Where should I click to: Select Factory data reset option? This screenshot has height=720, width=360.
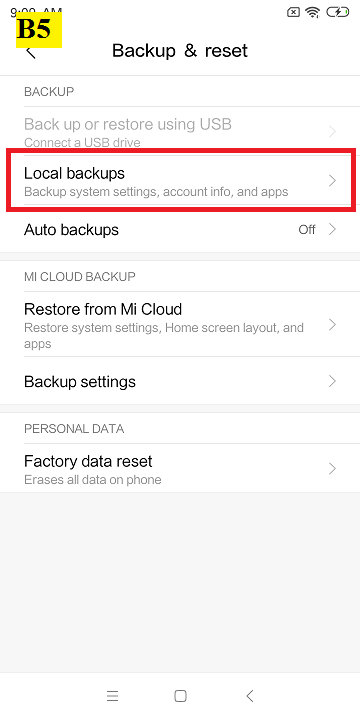pos(180,469)
